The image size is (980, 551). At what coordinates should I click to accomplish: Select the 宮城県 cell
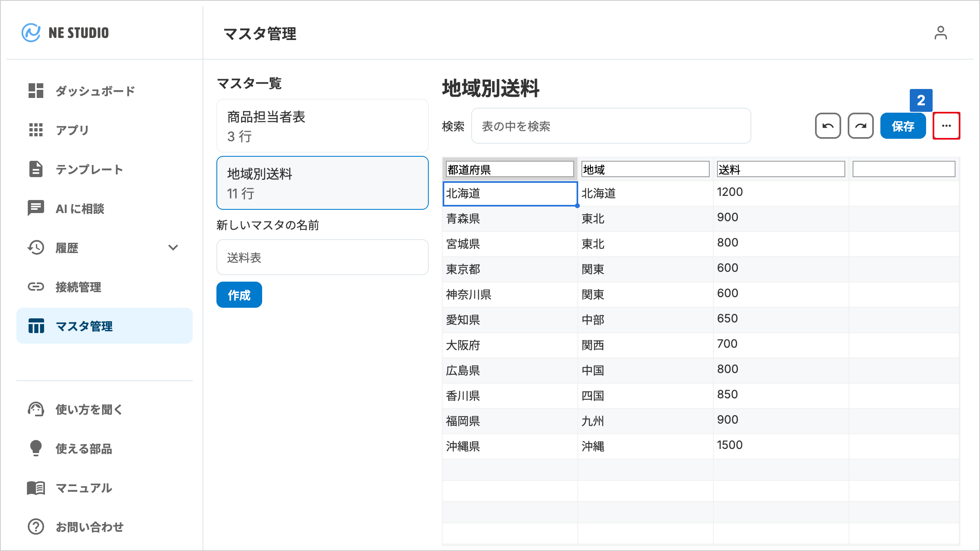coord(510,244)
